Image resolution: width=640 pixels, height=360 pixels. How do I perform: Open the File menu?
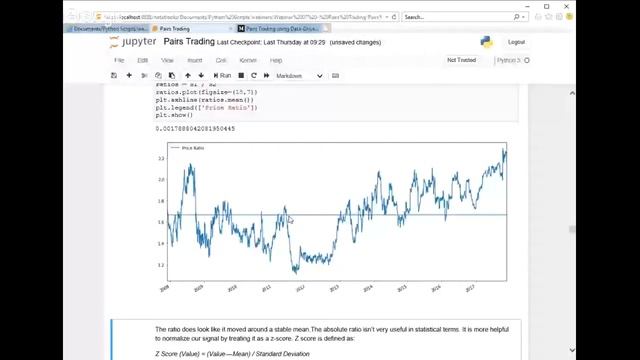click(119, 60)
